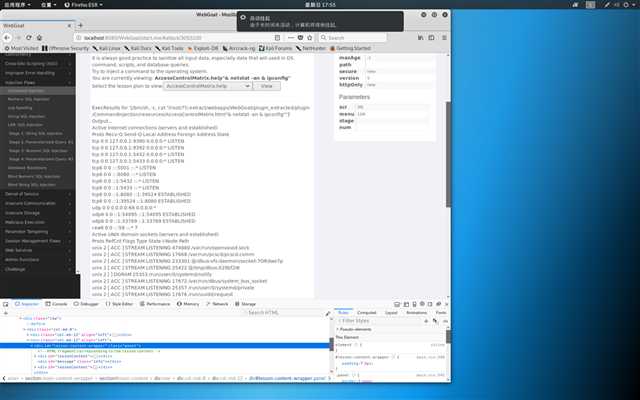This screenshot has width=640, height=400.
Task: Open the Network tab in DevTools
Action: [x=217, y=304]
